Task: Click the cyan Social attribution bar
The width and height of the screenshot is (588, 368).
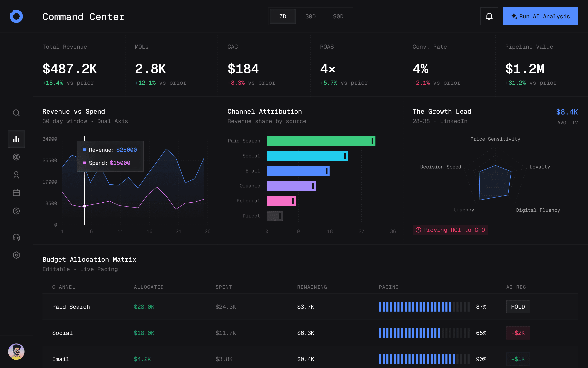Action: click(307, 156)
